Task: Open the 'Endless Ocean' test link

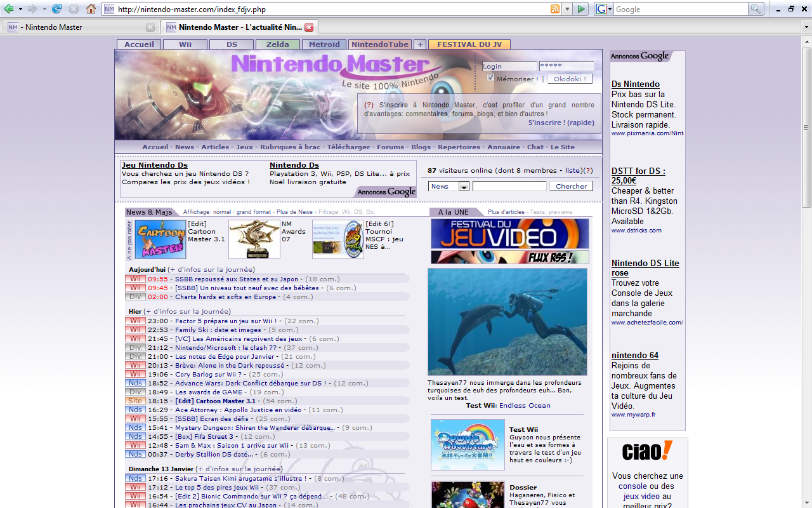Action: [x=525, y=405]
